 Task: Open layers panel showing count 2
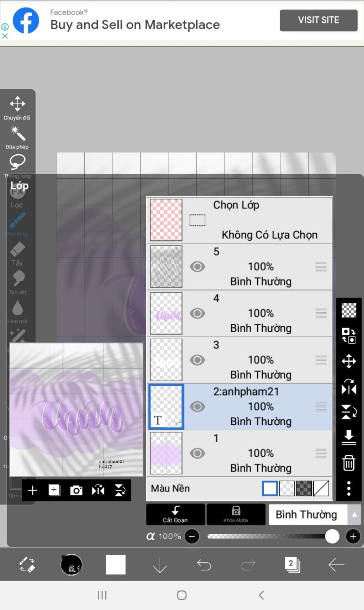[x=292, y=564]
